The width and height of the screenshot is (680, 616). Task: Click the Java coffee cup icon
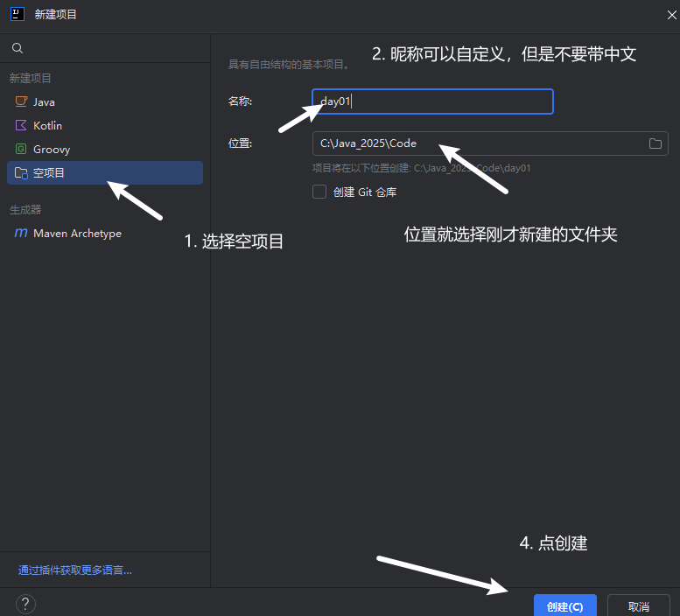click(x=21, y=101)
